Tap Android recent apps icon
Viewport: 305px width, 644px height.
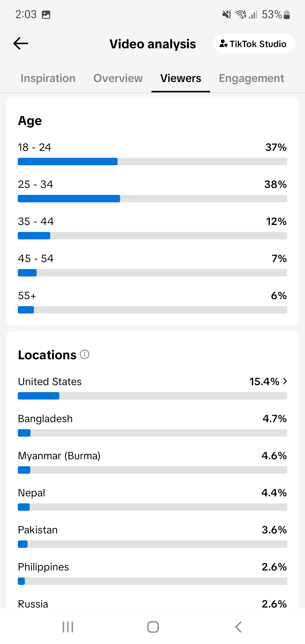(68, 627)
